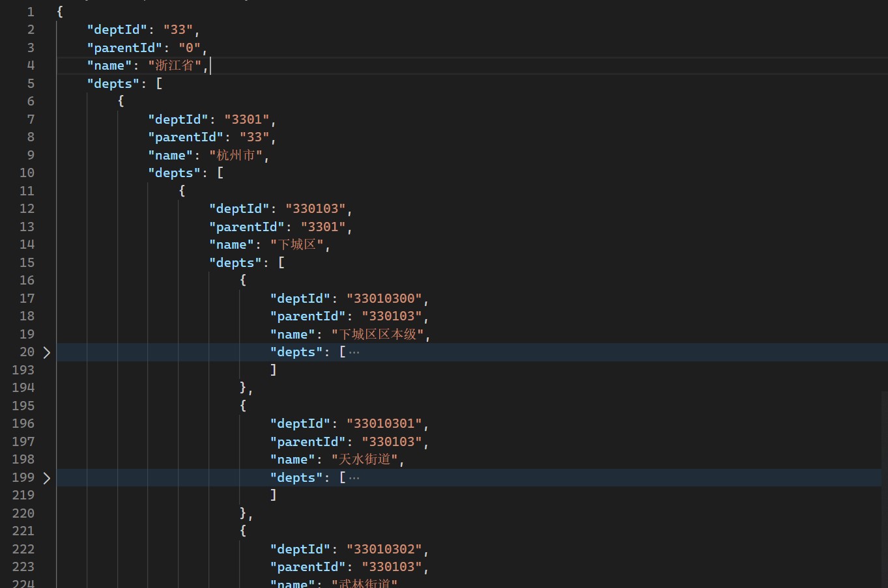Place cursor in the value "33" on line 2

click(x=179, y=30)
